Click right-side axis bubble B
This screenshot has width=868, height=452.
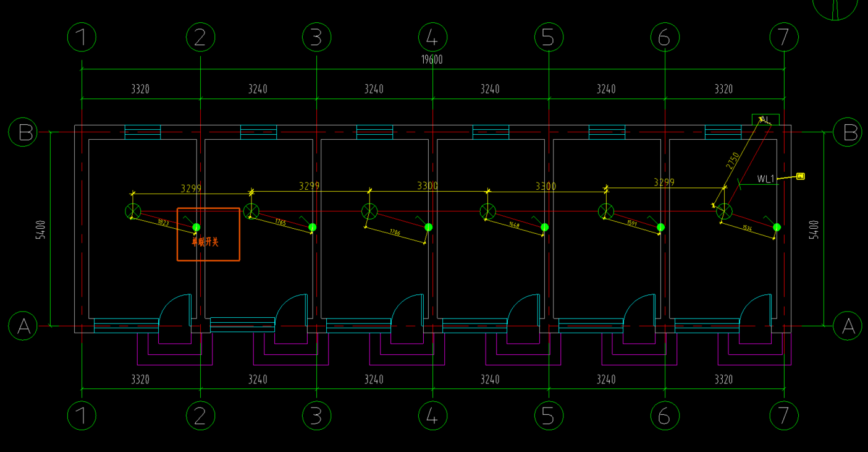coord(848,132)
